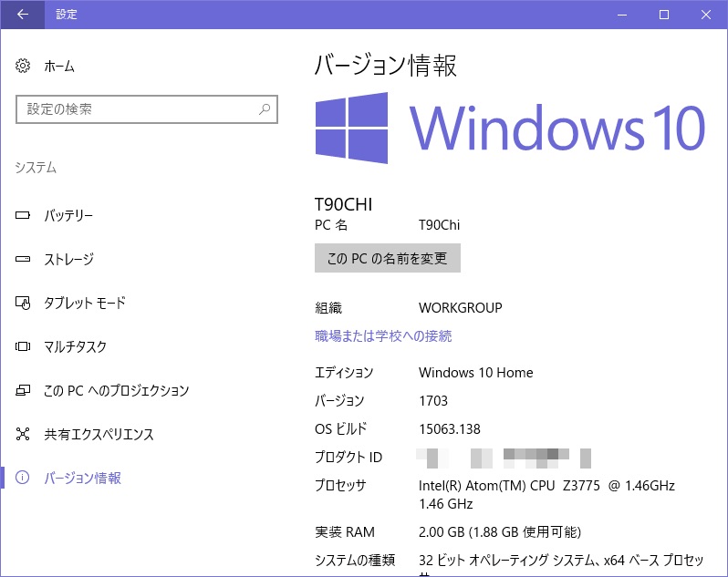Click the OS ビルド label

341,429
